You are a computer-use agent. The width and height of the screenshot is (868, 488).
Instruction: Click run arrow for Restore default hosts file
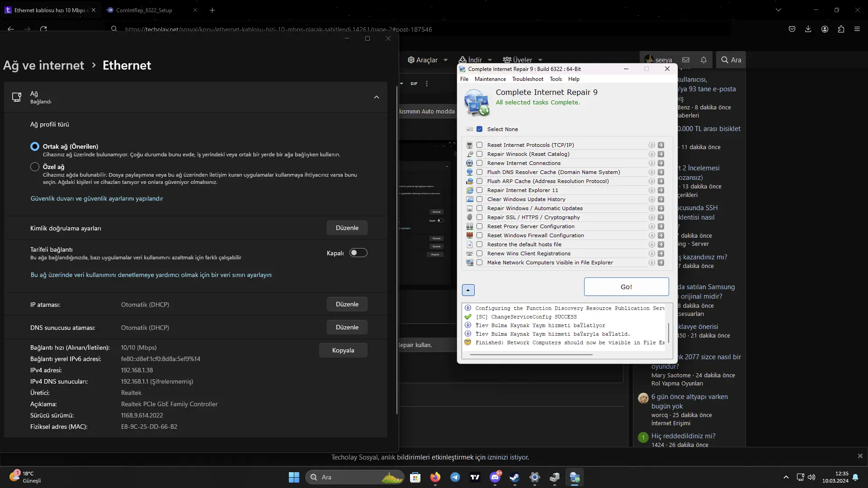point(661,244)
